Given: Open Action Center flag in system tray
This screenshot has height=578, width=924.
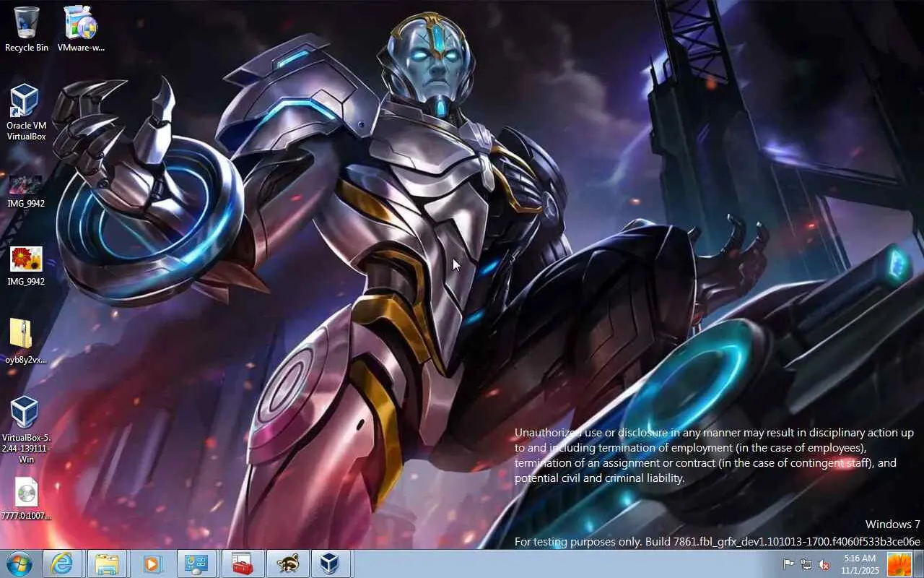Looking at the screenshot, I should pos(789,564).
